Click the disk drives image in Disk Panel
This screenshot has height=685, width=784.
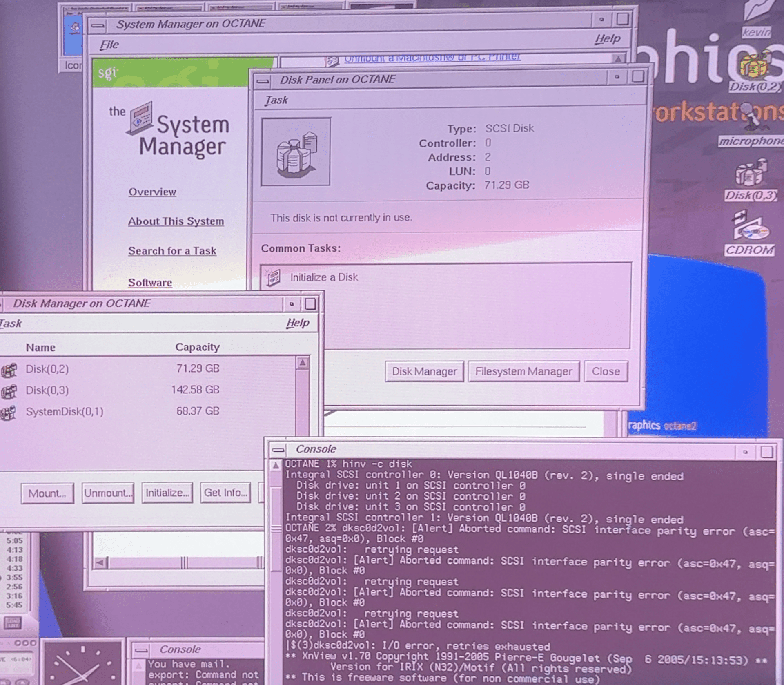coord(296,152)
